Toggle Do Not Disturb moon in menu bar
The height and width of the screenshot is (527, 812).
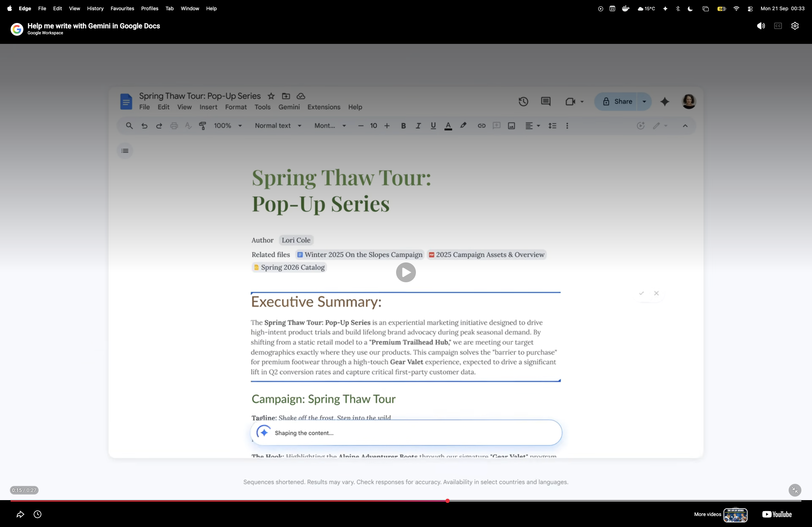(x=690, y=8)
